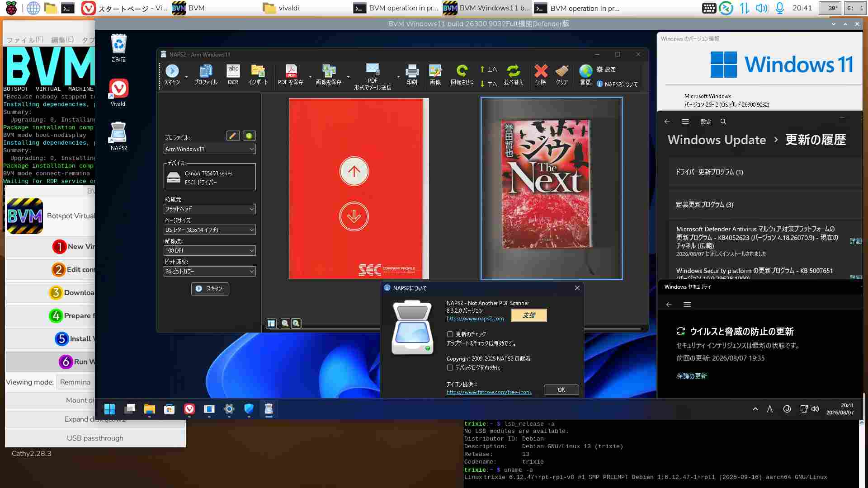Click the USB passthrough button in BVM
This screenshot has width=868, height=488.
click(x=95, y=438)
